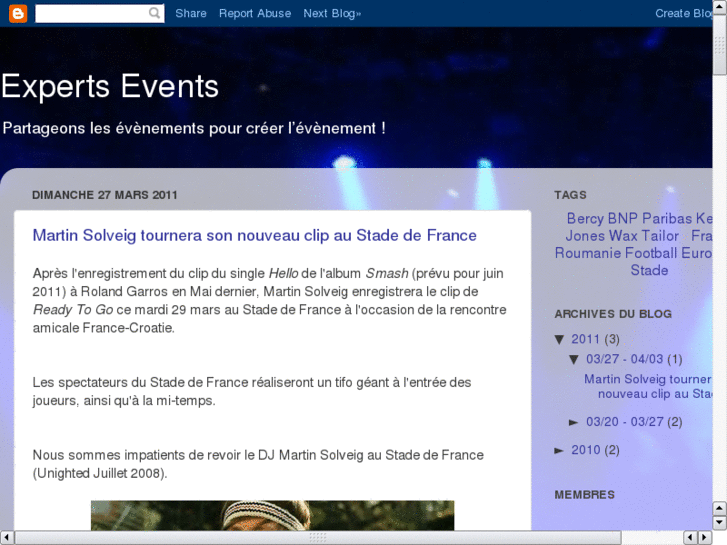Click the TAGS sidebar heading
The height and width of the screenshot is (545, 727).
click(570, 195)
